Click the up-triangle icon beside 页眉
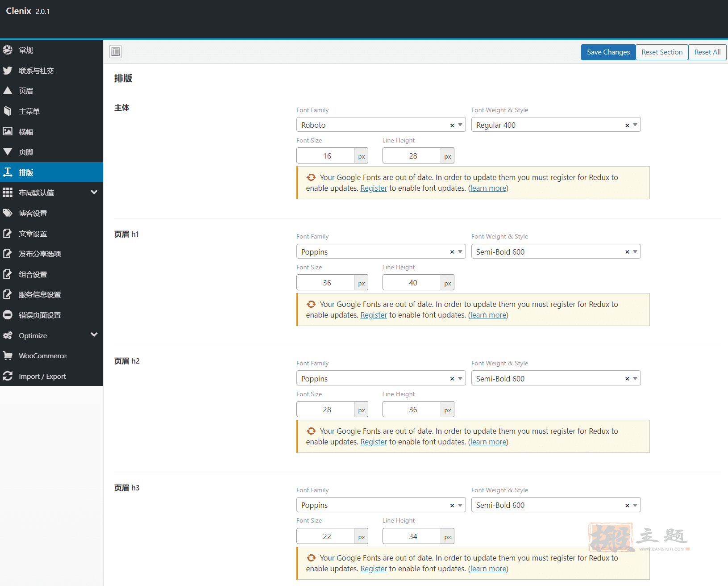This screenshot has width=728, height=586. pos(8,91)
